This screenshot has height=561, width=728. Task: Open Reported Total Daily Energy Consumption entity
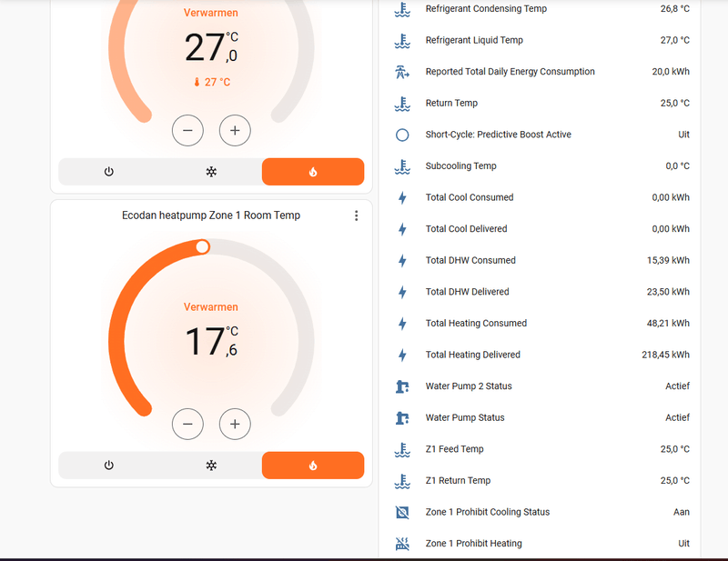click(x=541, y=72)
